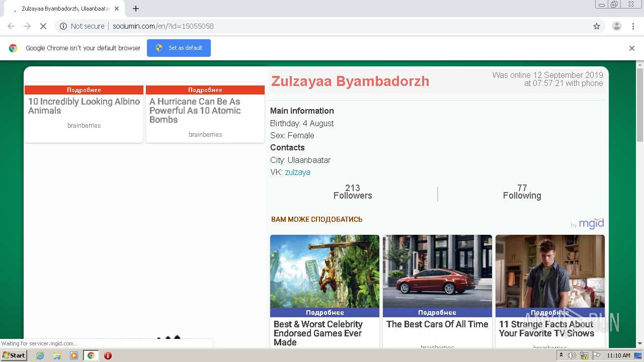Image resolution: width=644 pixels, height=362 pixels.
Task: Click brainberries under the Albino Animals card
Action: 84,126
